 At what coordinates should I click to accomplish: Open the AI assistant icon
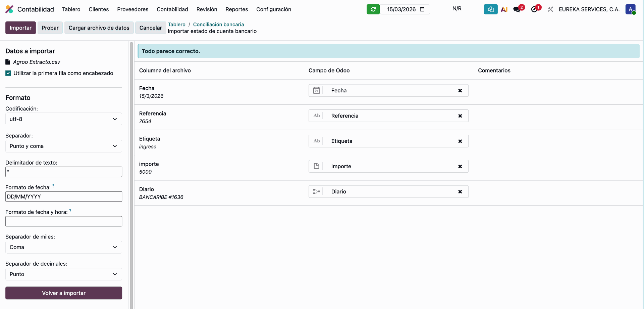click(x=504, y=9)
